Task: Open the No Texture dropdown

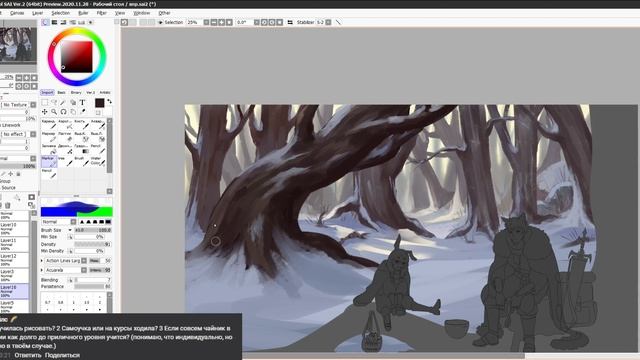Action: tap(33, 105)
